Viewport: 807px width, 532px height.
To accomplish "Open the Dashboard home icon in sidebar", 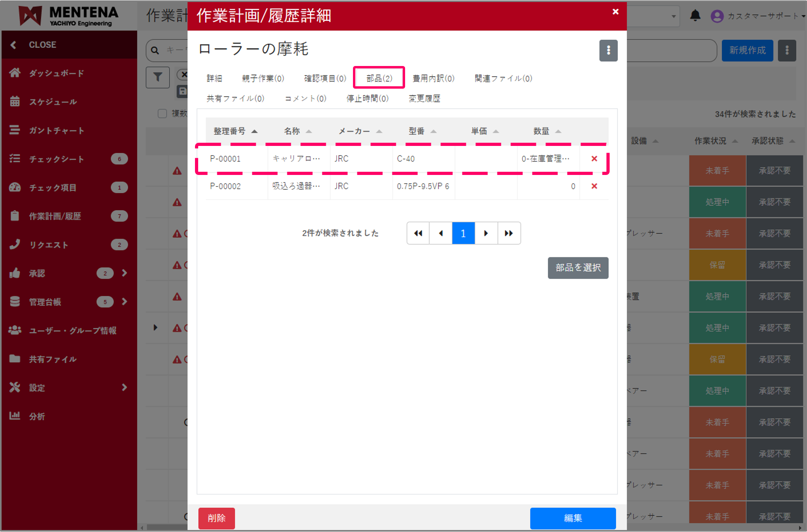I will click(x=15, y=73).
